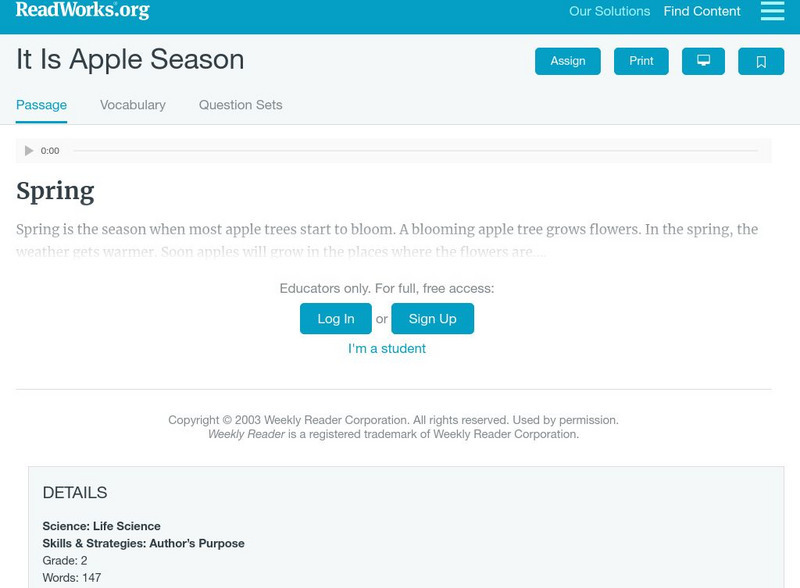800x588 pixels.
Task: Click the projector display icon
Action: [704, 61]
